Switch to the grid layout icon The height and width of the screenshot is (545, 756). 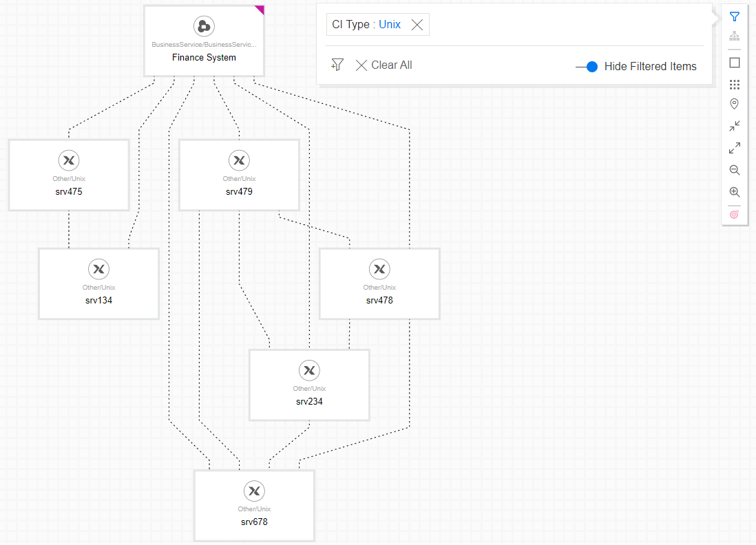pos(734,84)
